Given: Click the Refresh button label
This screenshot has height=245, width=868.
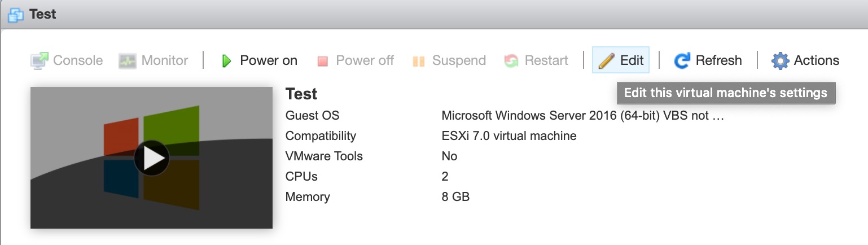Looking at the screenshot, I should (x=718, y=60).
